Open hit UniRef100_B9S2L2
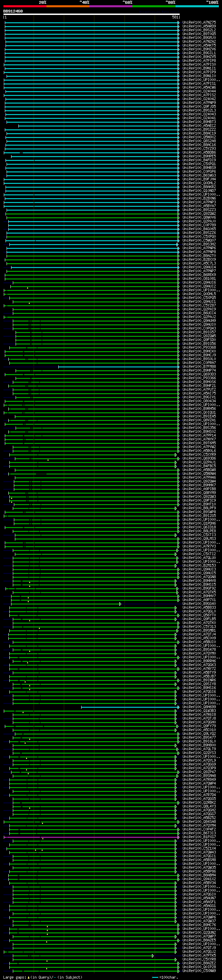Viewport: 222px width, 980px height. (199, 30)
